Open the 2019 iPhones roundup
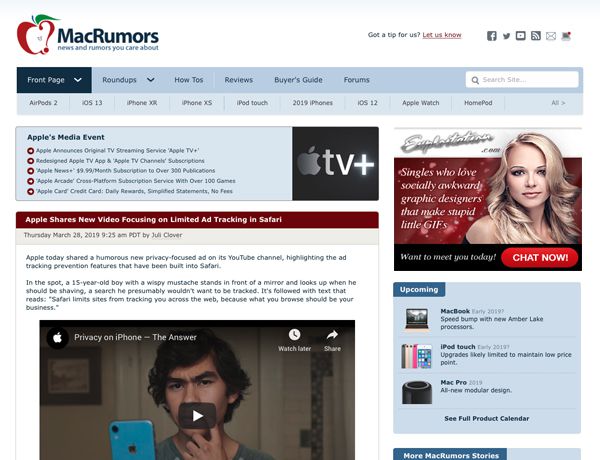The width and height of the screenshot is (600, 460). (313, 103)
